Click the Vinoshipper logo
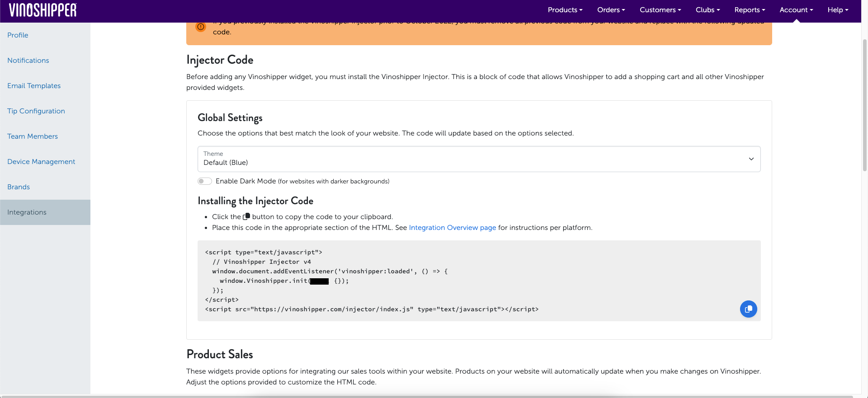The height and width of the screenshot is (398, 868). tap(43, 10)
